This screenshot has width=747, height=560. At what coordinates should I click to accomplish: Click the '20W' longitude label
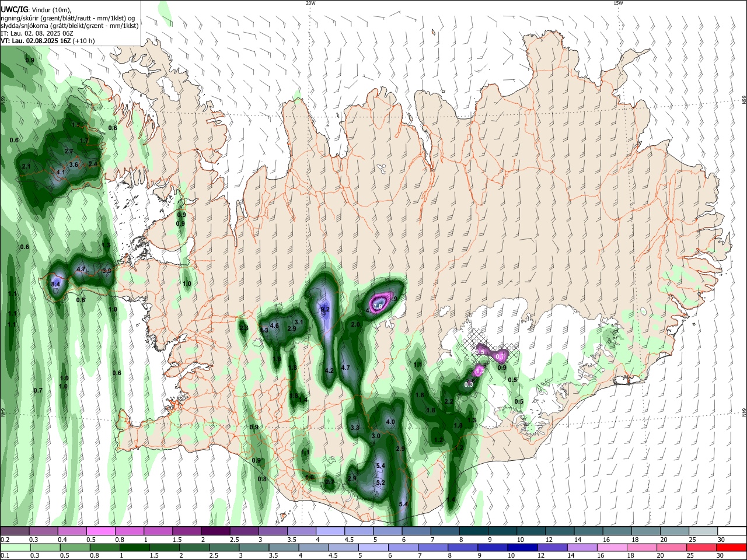(310, 3)
